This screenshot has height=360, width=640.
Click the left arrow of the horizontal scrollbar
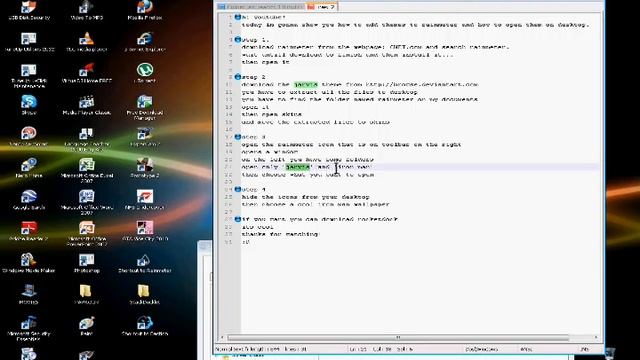pos(222,338)
